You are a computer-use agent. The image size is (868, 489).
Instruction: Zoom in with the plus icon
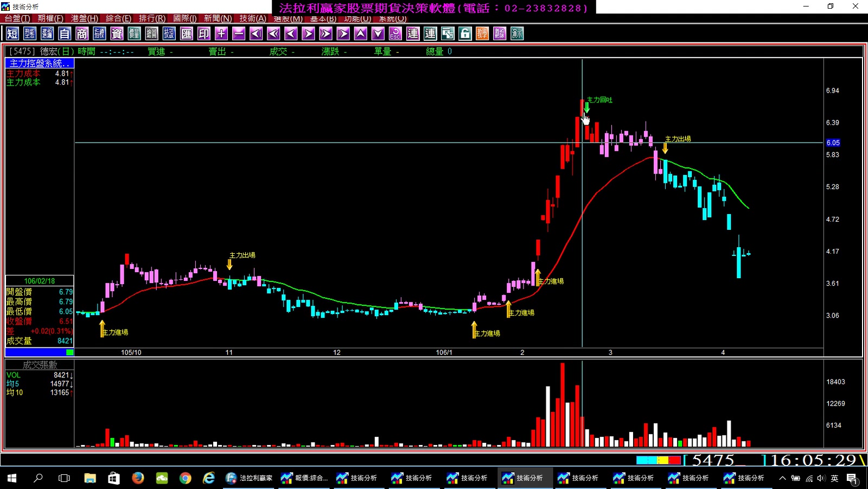click(221, 34)
